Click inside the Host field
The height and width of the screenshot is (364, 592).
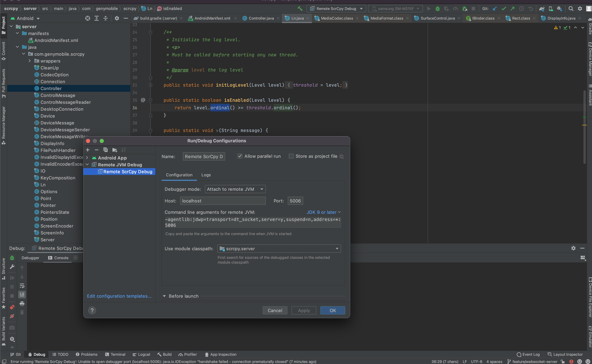click(222, 201)
